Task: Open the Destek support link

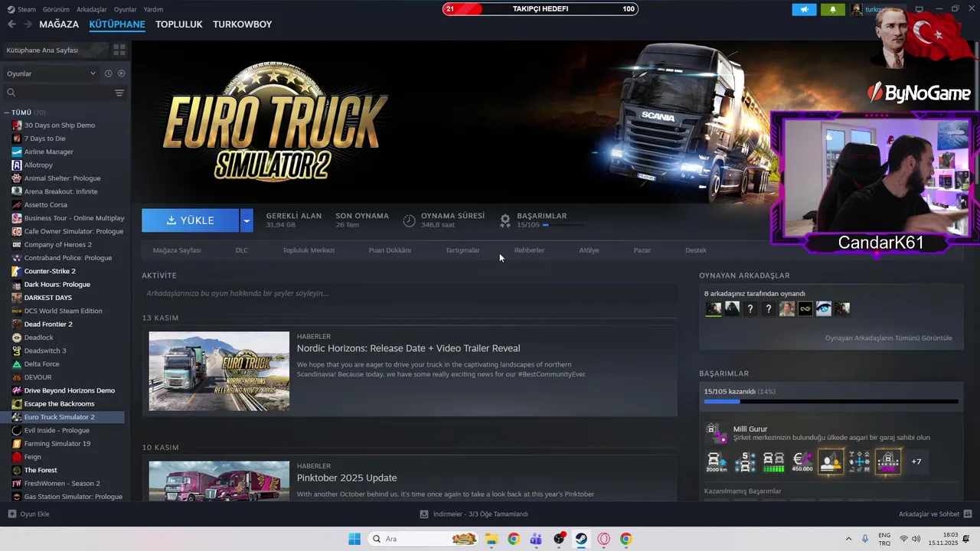Action: (x=696, y=250)
